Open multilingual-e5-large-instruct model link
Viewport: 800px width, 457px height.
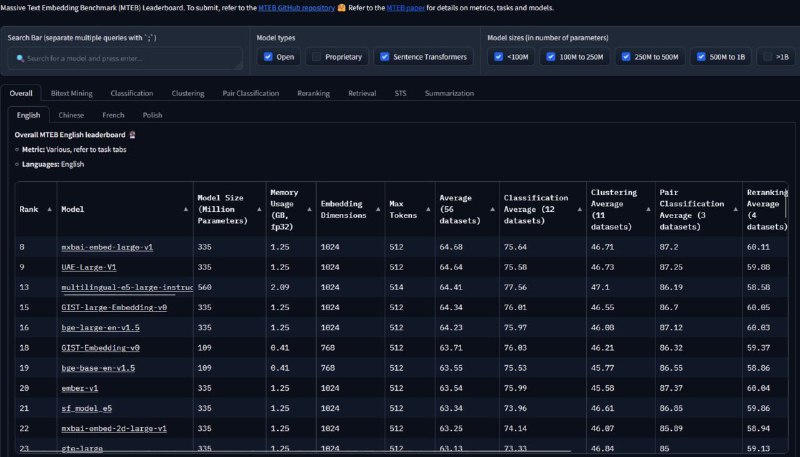coord(127,288)
